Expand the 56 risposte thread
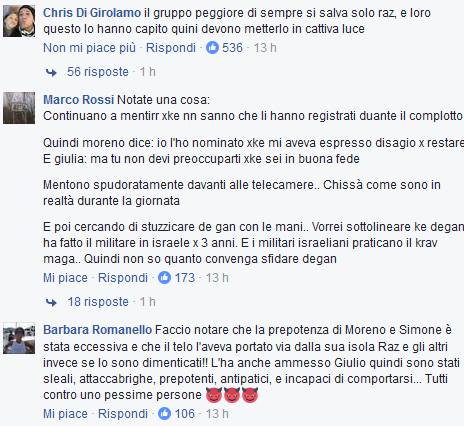The width and height of the screenshot is (464, 426). click(x=98, y=72)
